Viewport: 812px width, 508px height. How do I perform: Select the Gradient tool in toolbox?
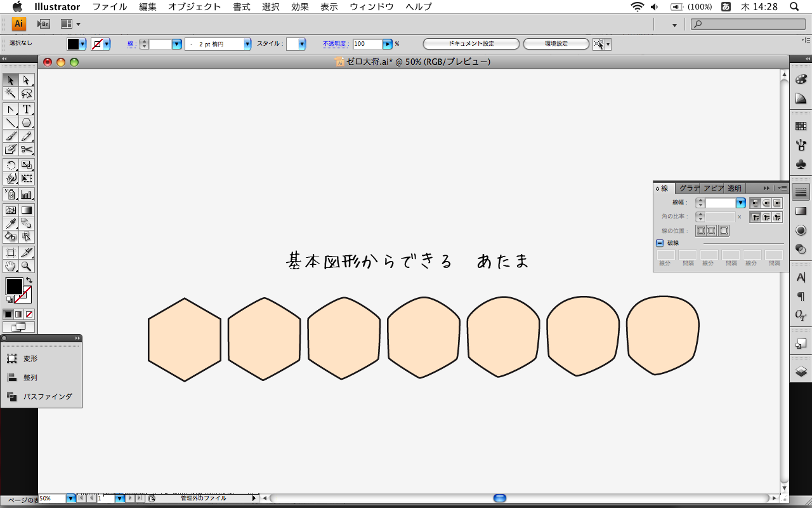[x=27, y=210]
